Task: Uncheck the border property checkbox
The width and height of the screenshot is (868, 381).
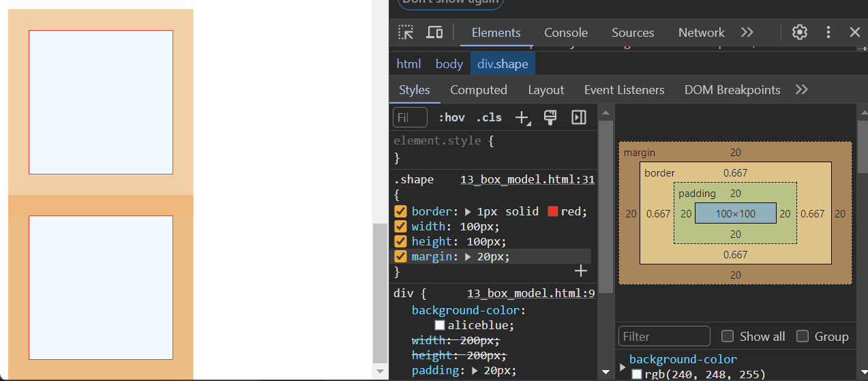Action: point(401,211)
